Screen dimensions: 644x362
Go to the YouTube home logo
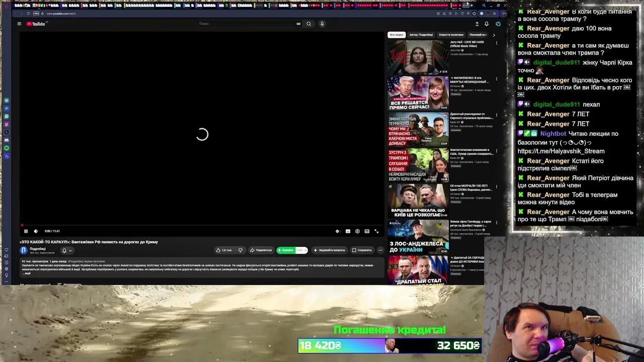coord(36,24)
